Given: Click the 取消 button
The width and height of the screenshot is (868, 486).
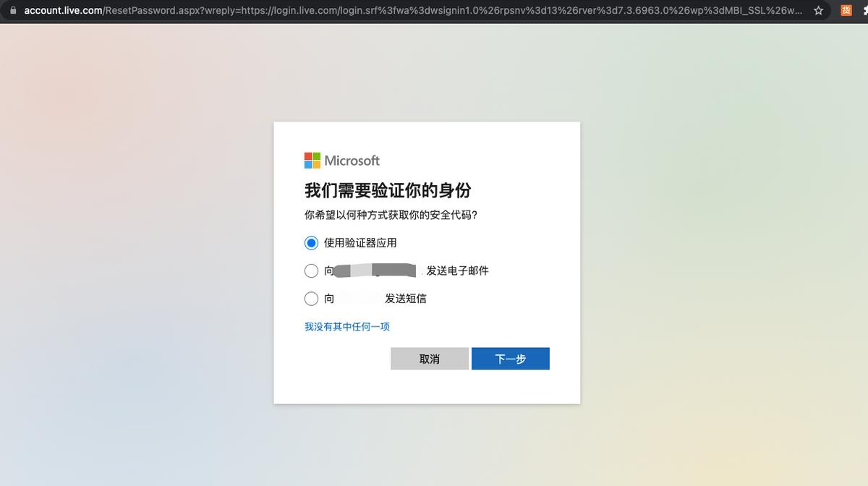Looking at the screenshot, I should coord(429,358).
